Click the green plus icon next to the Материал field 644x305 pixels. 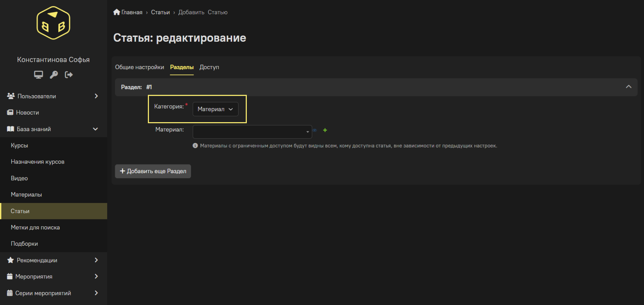point(325,130)
